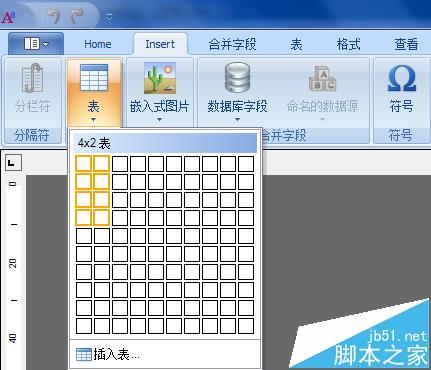The height and width of the screenshot is (370, 431).
Task: Pick the bottom-left cell of the table grid
Action: 84,326
